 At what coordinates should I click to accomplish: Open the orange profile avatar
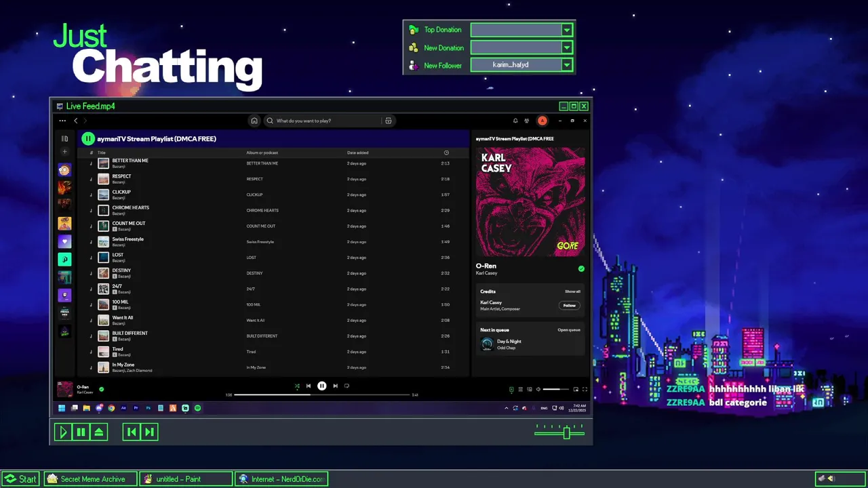pos(542,121)
